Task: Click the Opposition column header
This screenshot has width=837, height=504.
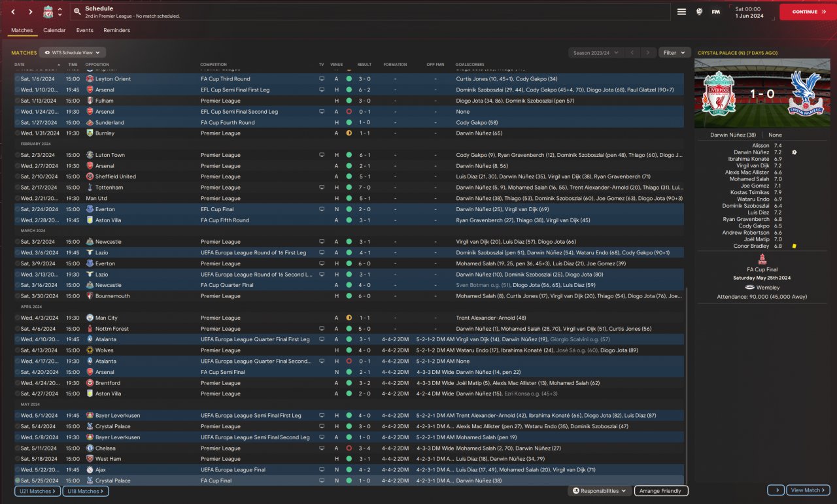Action: point(97,65)
